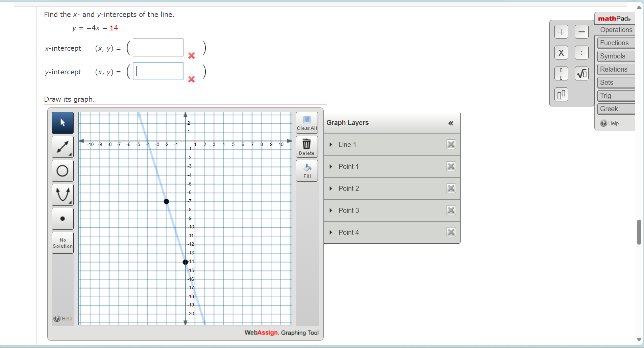Select the point plotting tool
Viewport: 644px width, 348px height.
tap(62, 219)
